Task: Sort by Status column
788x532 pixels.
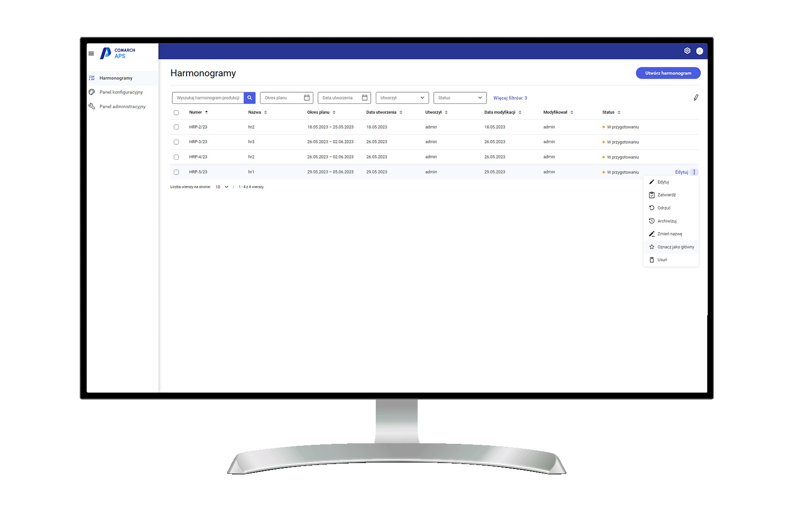Action: click(619, 112)
